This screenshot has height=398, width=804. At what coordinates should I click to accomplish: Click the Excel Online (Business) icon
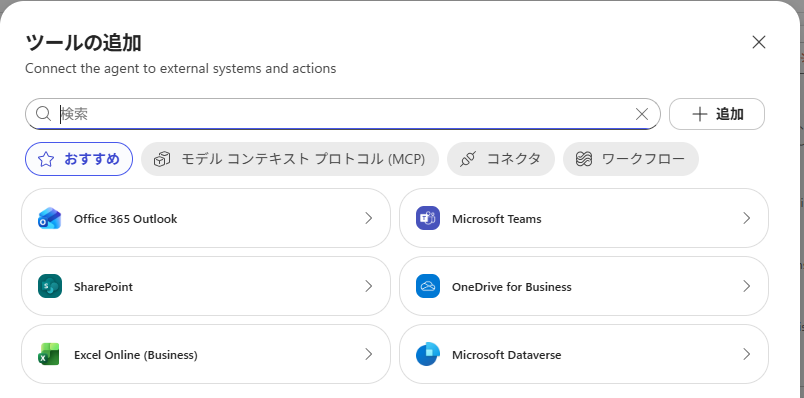(x=49, y=354)
